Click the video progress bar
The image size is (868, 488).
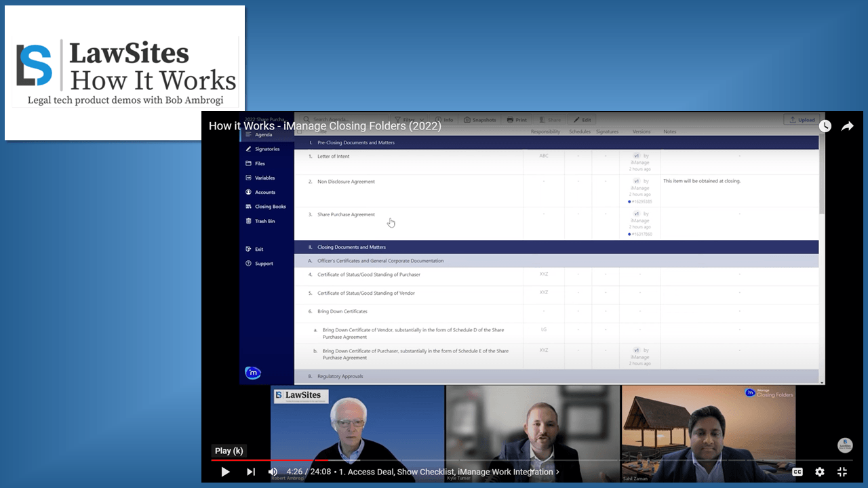pos(532,460)
